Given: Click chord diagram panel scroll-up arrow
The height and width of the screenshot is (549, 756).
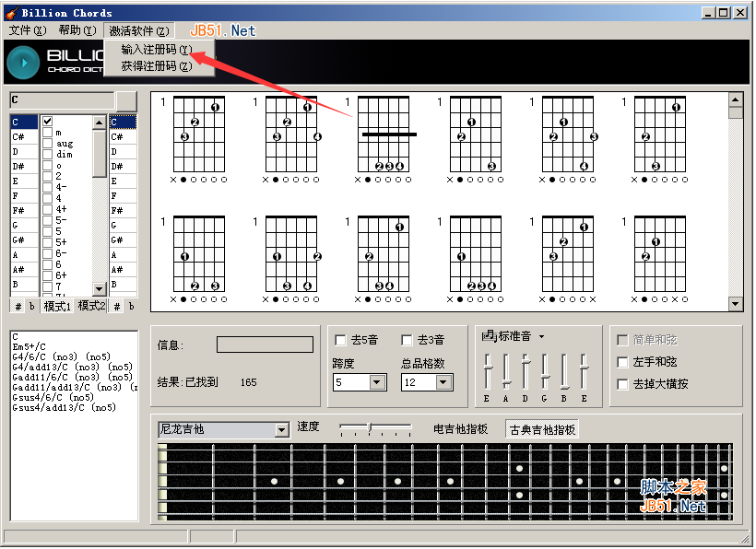Looking at the screenshot, I should point(736,99).
